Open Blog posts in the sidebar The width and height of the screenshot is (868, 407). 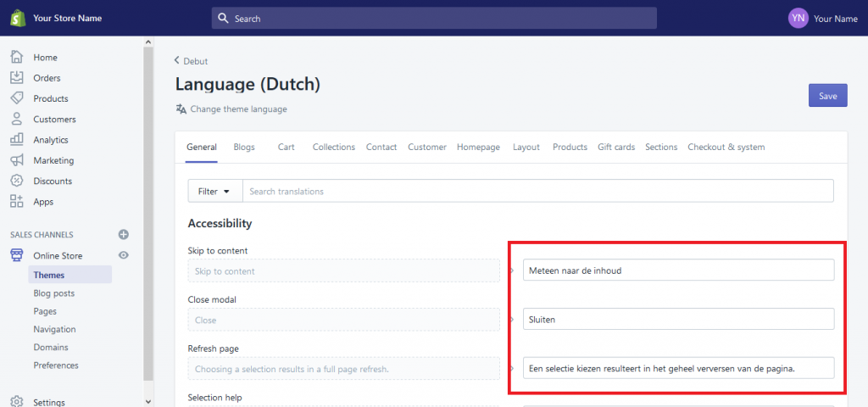click(53, 293)
